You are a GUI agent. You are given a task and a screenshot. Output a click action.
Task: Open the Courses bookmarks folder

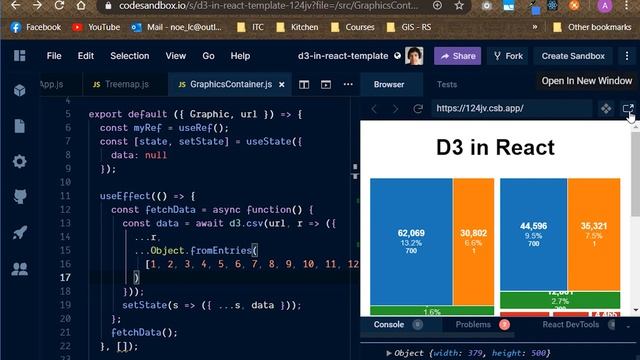pos(353,27)
